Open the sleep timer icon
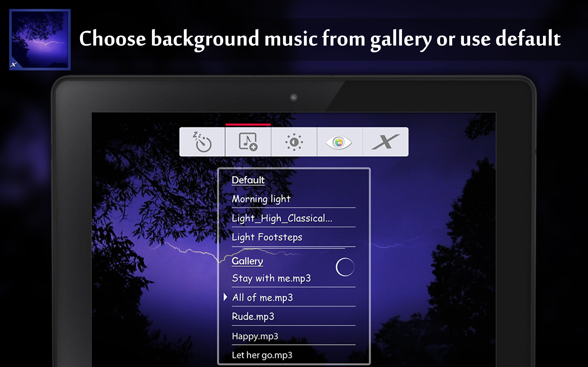 point(202,142)
